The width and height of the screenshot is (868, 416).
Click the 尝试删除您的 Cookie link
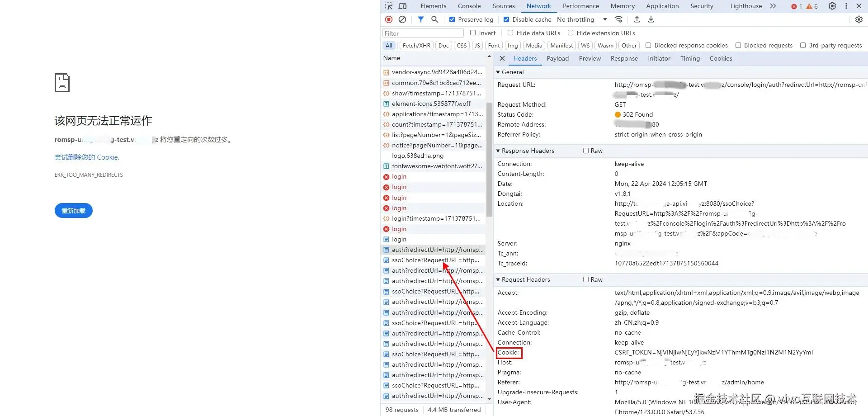coord(87,157)
